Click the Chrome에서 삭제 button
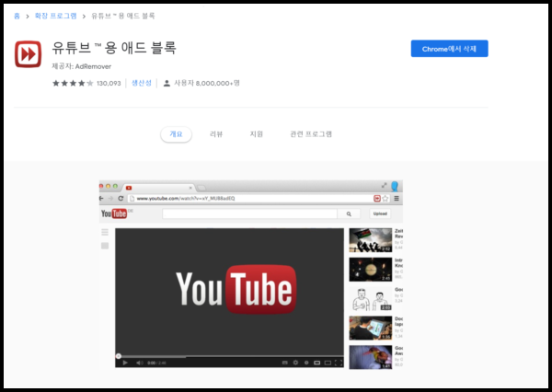The width and height of the screenshot is (552, 392). 449,49
